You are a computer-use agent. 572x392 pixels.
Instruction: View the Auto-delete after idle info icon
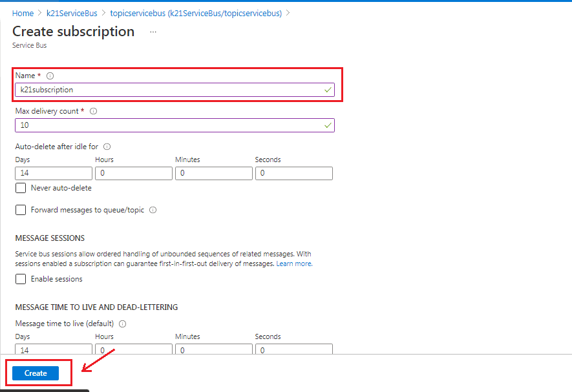click(x=107, y=147)
